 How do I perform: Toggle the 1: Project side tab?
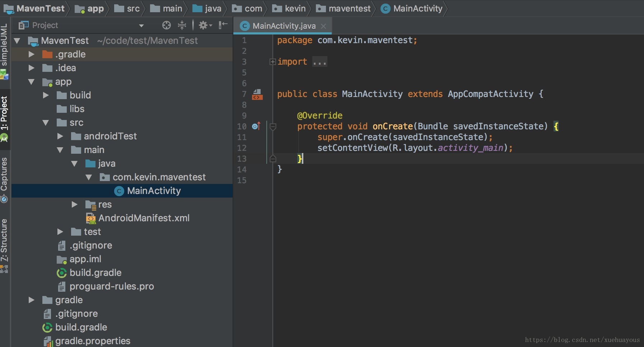pos(4,119)
